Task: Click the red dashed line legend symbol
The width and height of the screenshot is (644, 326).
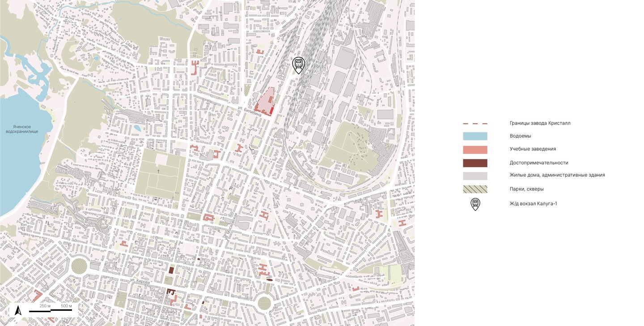Action: [475, 124]
